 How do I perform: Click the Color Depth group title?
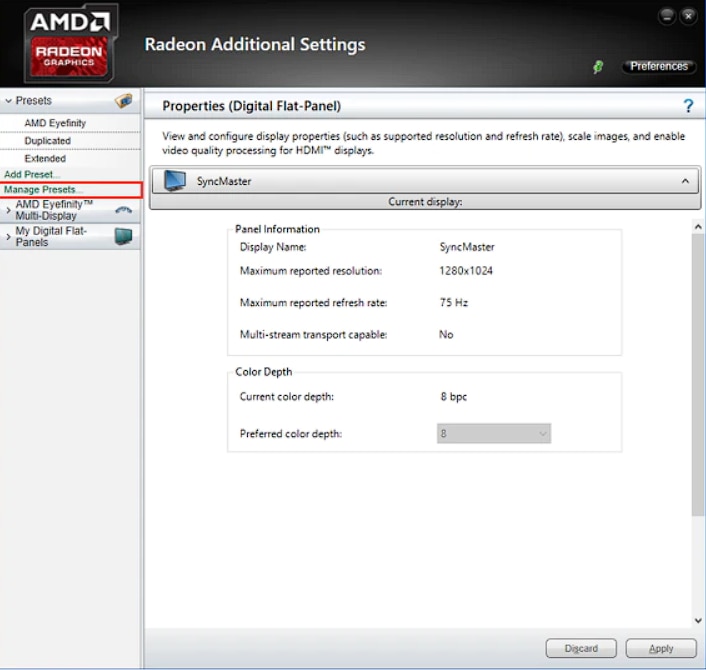(x=264, y=372)
